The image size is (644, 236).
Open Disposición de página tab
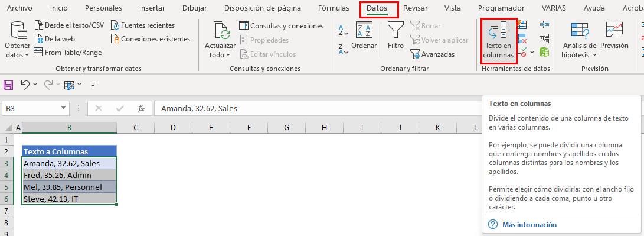pyautogui.click(x=263, y=8)
